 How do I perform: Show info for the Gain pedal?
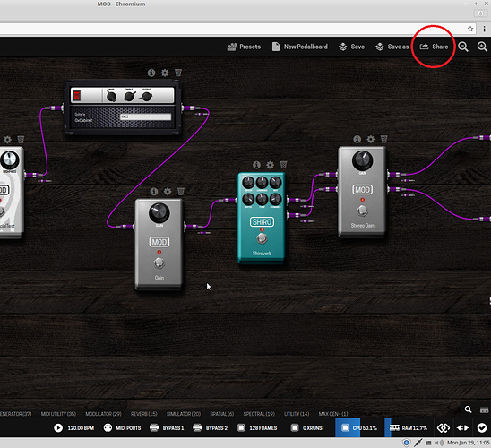[x=154, y=191]
